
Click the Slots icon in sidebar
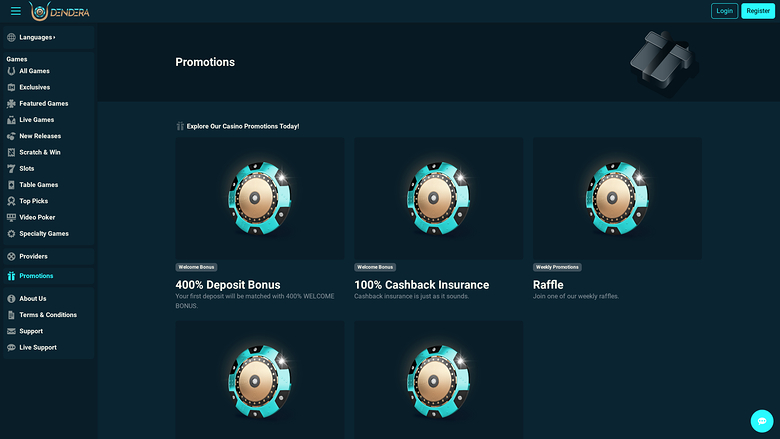click(x=11, y=168)
